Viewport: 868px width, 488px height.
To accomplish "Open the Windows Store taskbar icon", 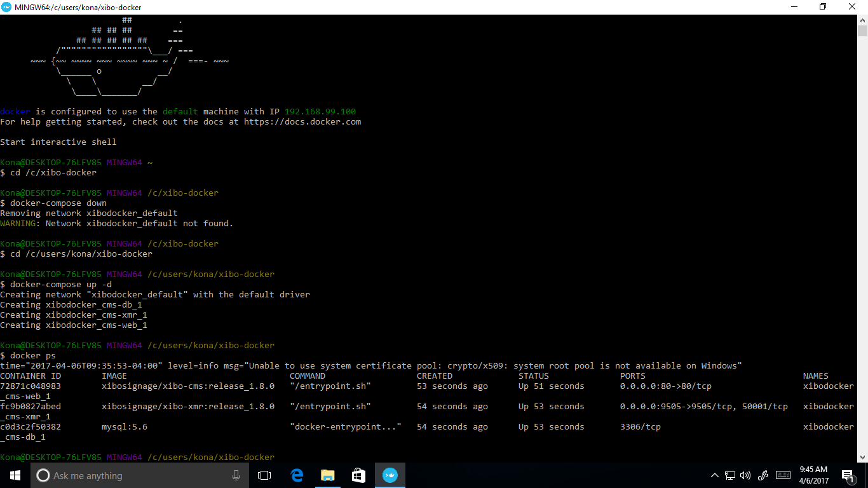I will 358,475.
